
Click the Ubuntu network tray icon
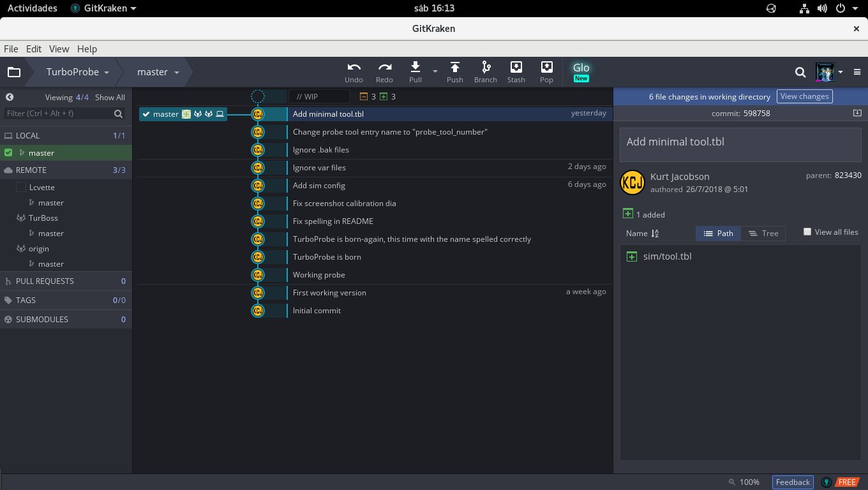click(x=804, y=8)
